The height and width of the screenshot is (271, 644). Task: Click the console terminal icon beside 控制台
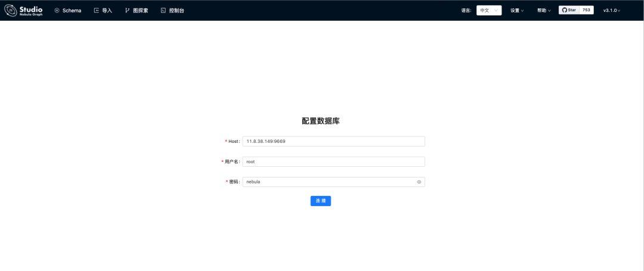pyautogui.click(x=163, y=11)
